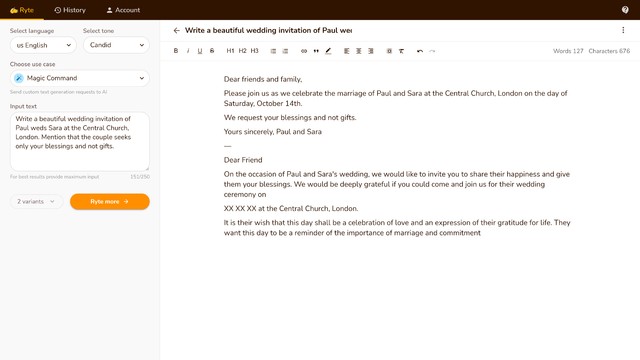Image resolution: width=640 pixels, height=360 pixels.
Task: Click the 'Dear Friend' line
Action: click(x=243, y=160)
